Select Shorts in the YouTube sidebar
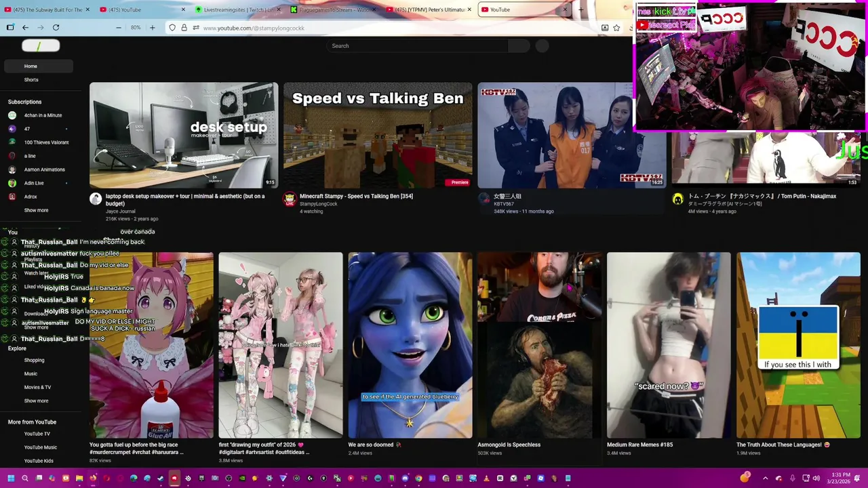 click(38, 79)
